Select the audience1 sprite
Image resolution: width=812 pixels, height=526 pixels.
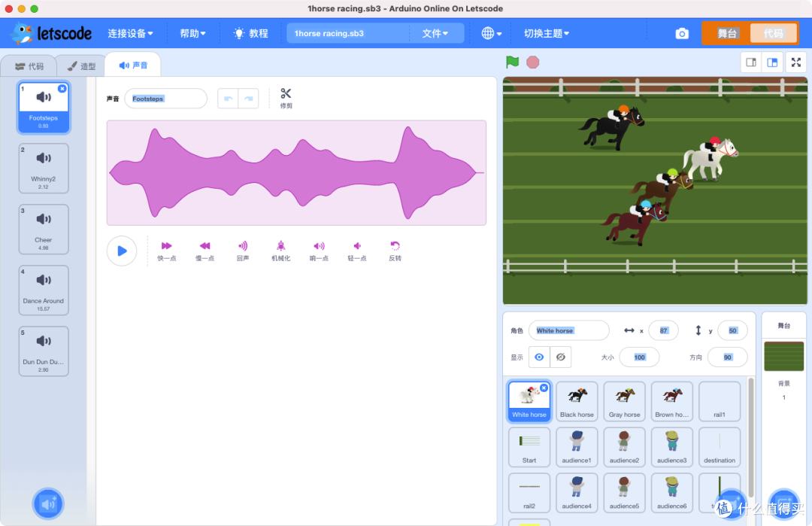[x=577, y=447]
